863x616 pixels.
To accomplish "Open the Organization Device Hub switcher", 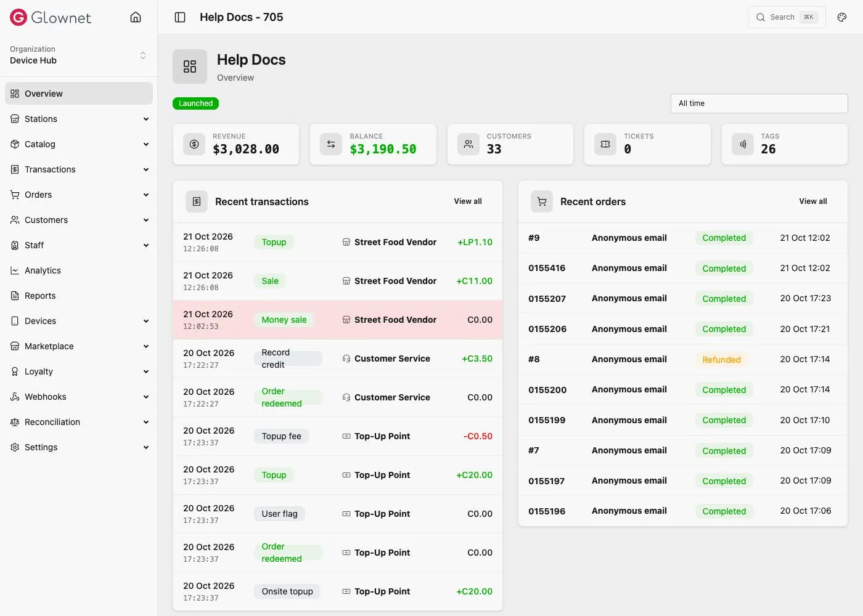I will 79,55.
